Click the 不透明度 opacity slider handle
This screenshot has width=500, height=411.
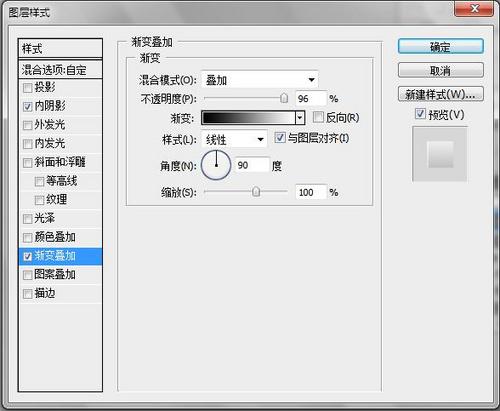click(x=284, y=98)
